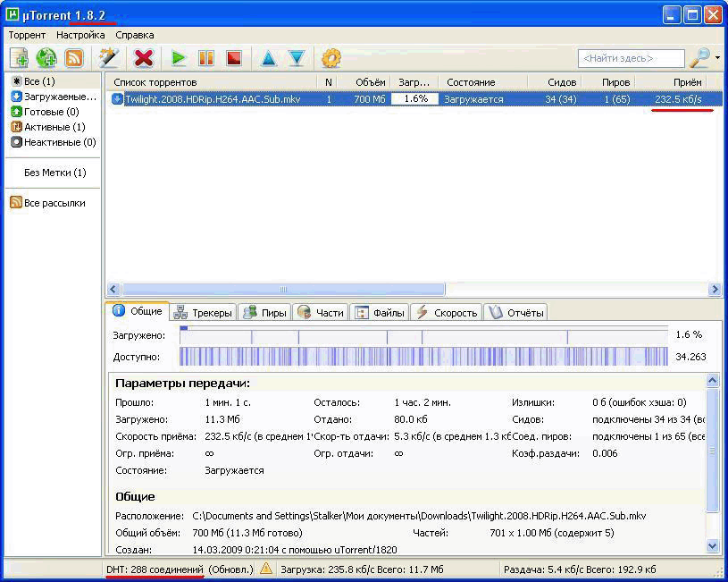Click DHT: 288 соединений status entry
The height and width of the screenshot is (582, 728).
tap(155, 569)
